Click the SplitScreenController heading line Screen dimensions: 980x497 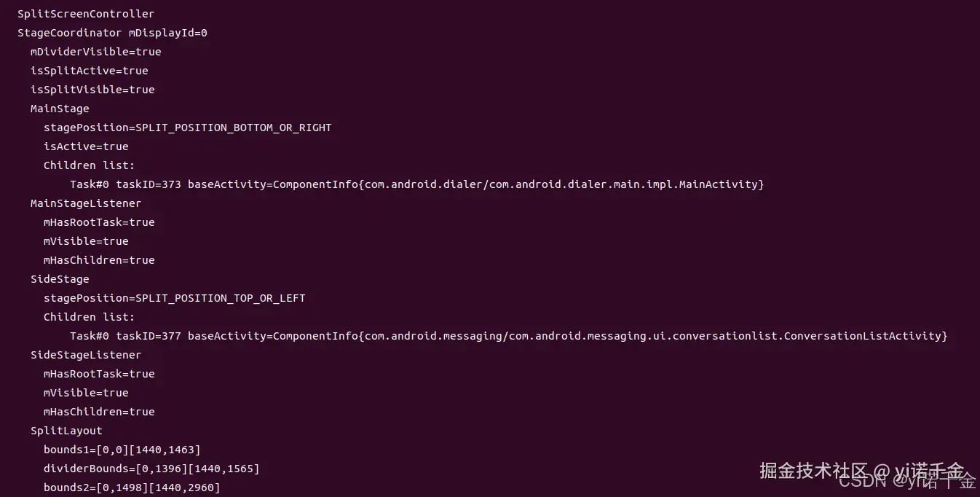click(x=86, y=14)
